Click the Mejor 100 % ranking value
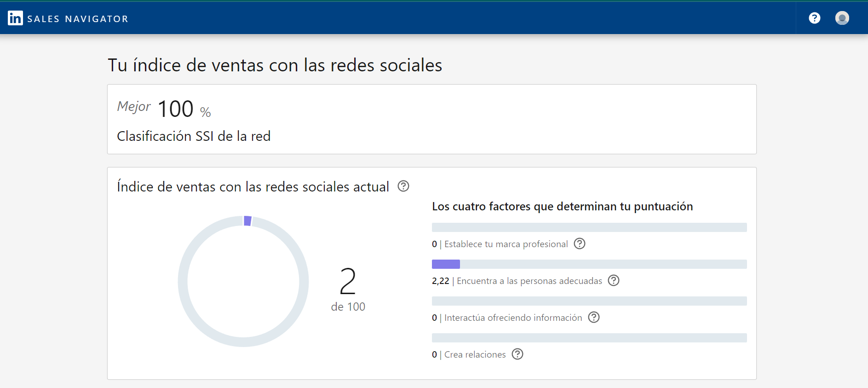868x388 pixels. 164,109
